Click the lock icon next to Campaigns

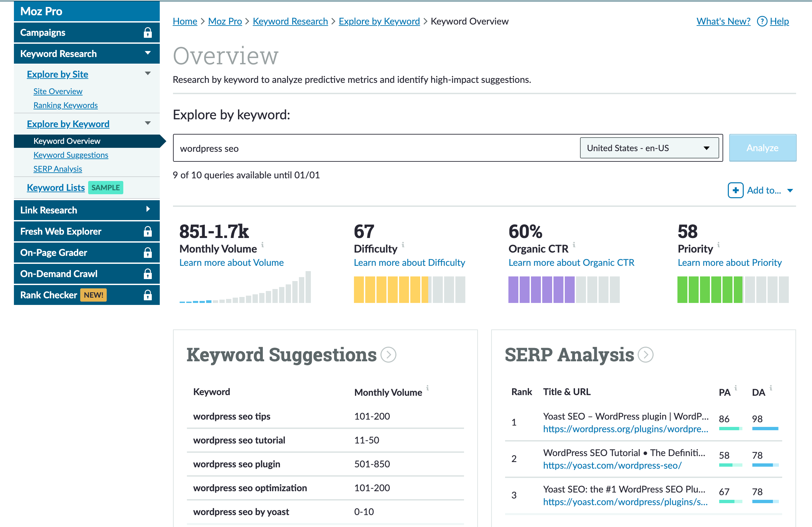point(147,32)
